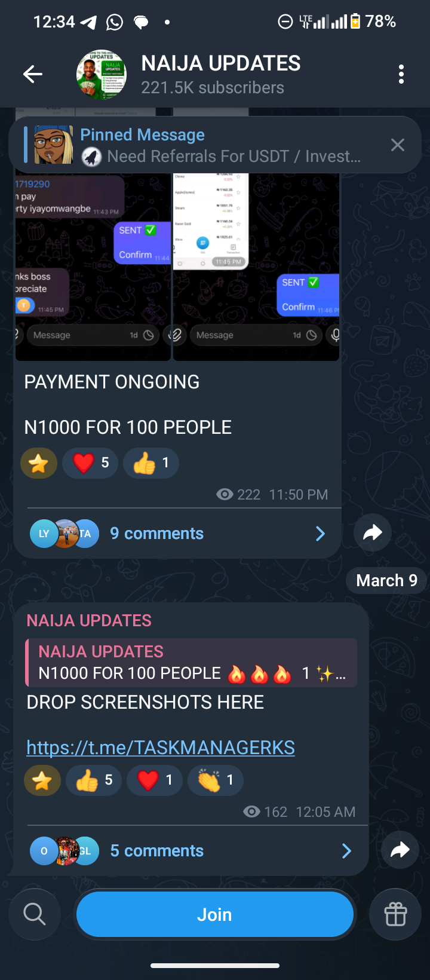Jump to the quoted N1000 FOR 100 PEOPLE message
430x980 pixels.
[191, 663]
